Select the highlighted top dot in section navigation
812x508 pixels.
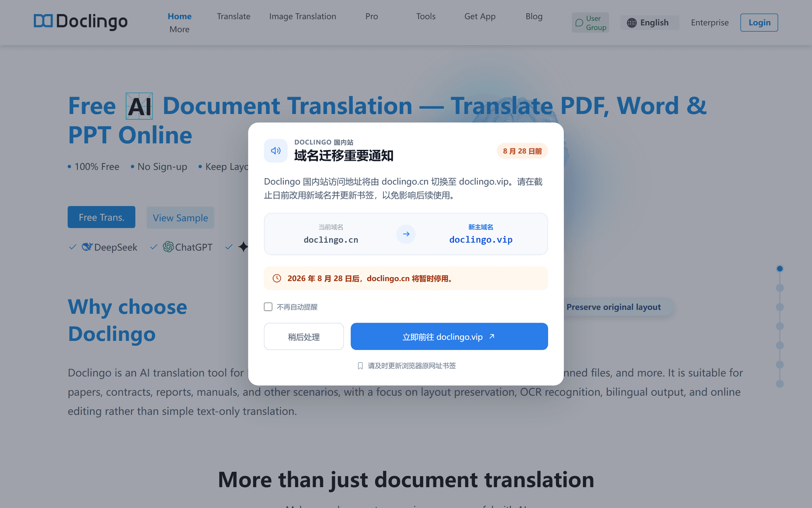(x=780, y=268)
